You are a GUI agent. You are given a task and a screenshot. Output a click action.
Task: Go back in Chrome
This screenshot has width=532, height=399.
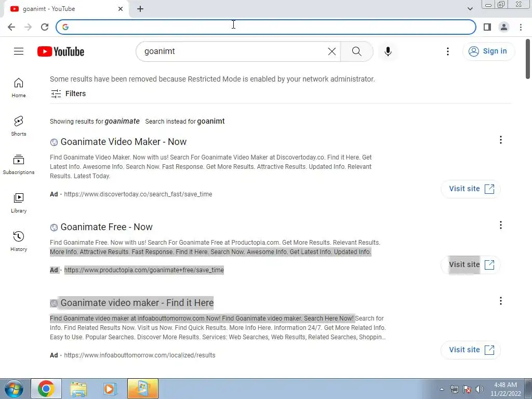tap(11, 27)
